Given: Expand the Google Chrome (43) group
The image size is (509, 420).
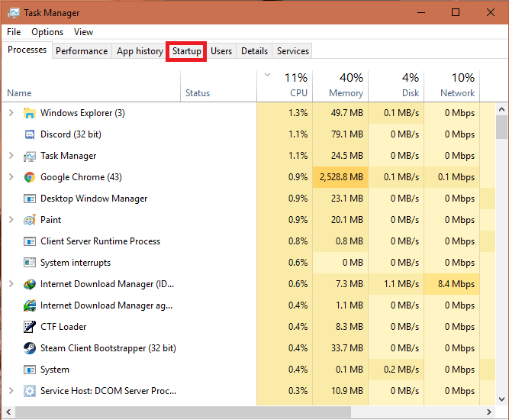Looking at the screenshot, I should pos(11,177).
